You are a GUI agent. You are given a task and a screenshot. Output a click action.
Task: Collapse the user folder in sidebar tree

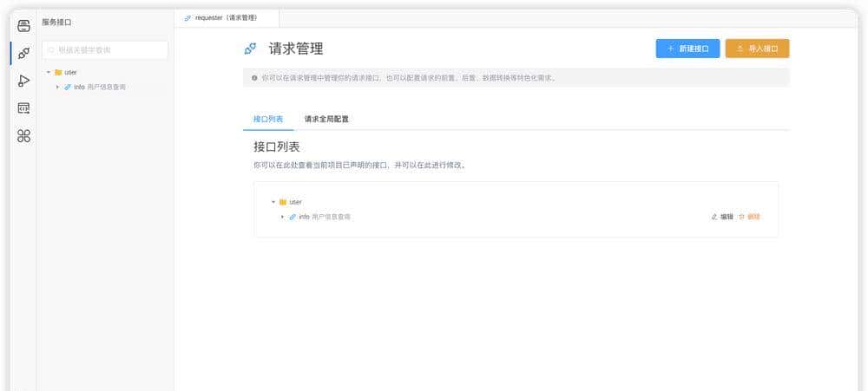[x=48, y=72]
